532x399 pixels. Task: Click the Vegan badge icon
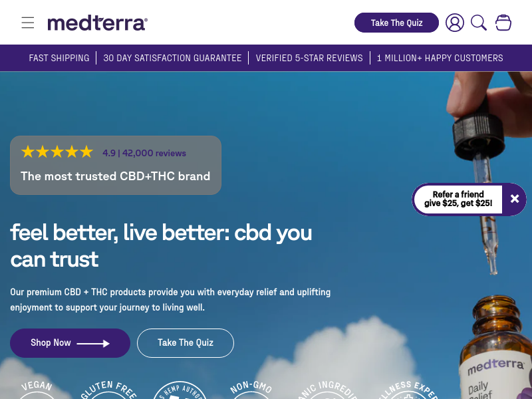37,390
